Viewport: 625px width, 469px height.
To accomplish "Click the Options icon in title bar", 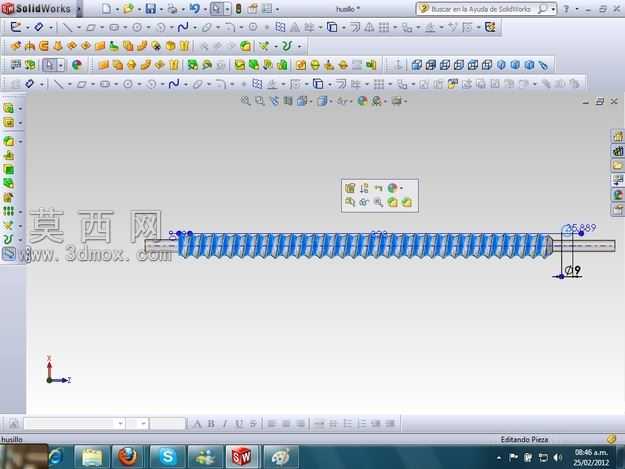I will point(252,9).
